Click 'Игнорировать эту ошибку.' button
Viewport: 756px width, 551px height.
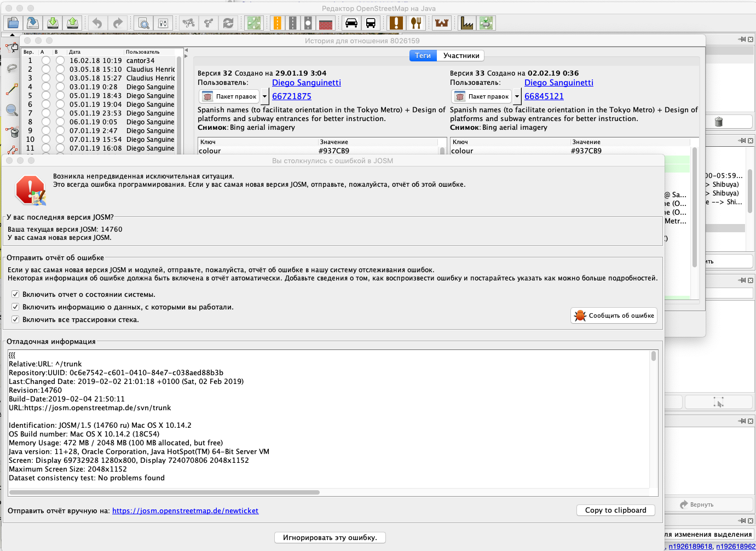point(330,537)
